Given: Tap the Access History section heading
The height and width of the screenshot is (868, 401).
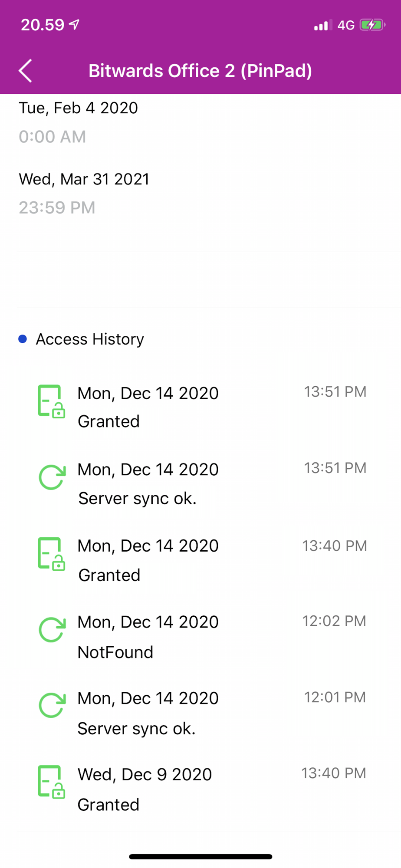Looking at the screenshot, I should (90, 339).
